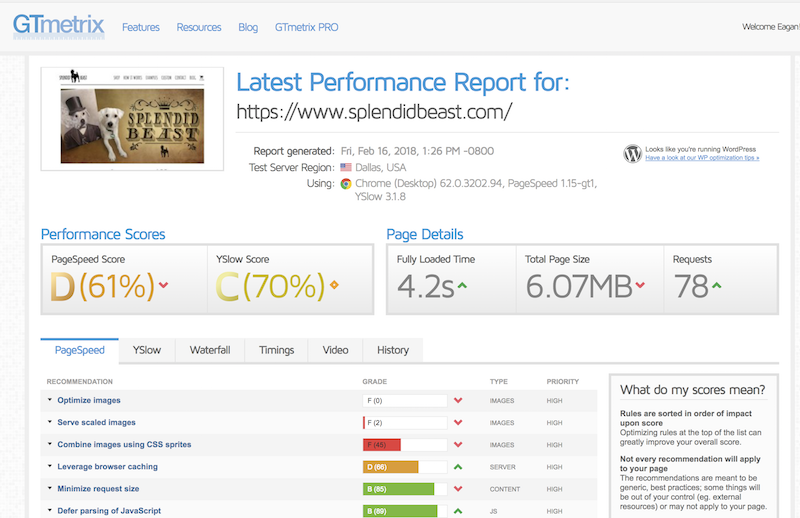This screenshot has height=518, width=800.
Task: Open the Splendid Beast site thumbnail
Action: pyautogui.click(x=132, y=119)
